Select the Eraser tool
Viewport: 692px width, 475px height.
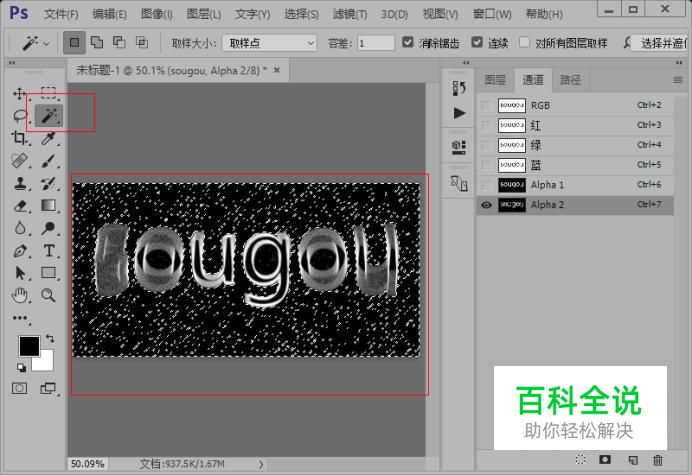tap(19, 206)
